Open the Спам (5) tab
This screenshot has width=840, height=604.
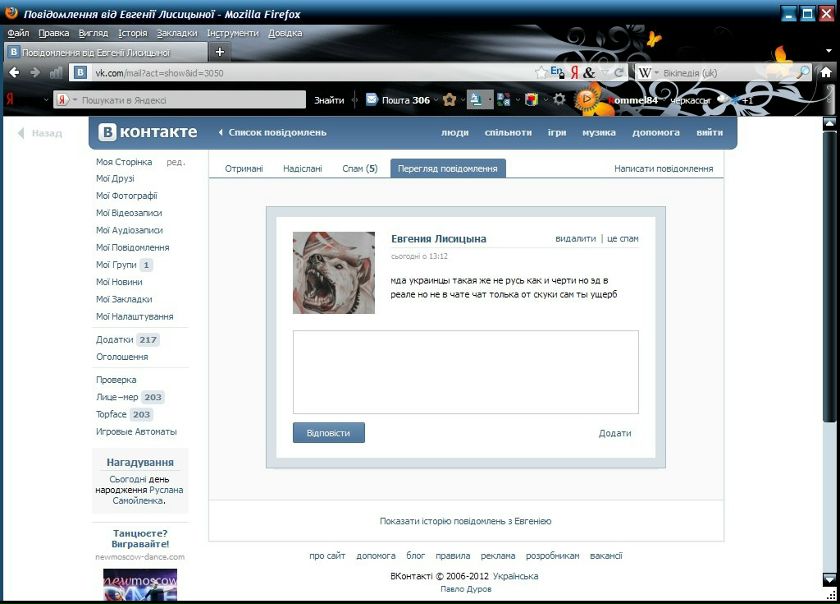359,169
